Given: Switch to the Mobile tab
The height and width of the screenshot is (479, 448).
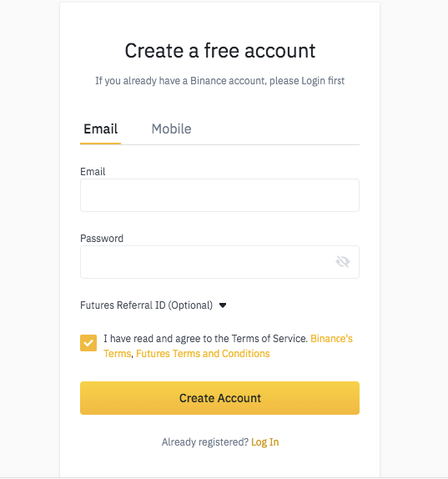Looking at the screenshot, I should [171, 129].
